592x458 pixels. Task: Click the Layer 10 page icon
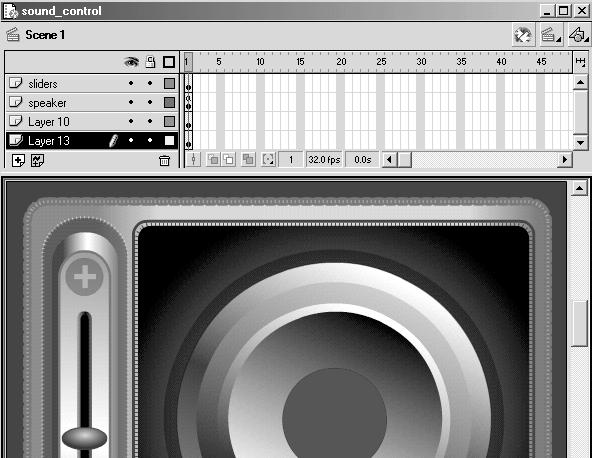[x=15, y=121]
